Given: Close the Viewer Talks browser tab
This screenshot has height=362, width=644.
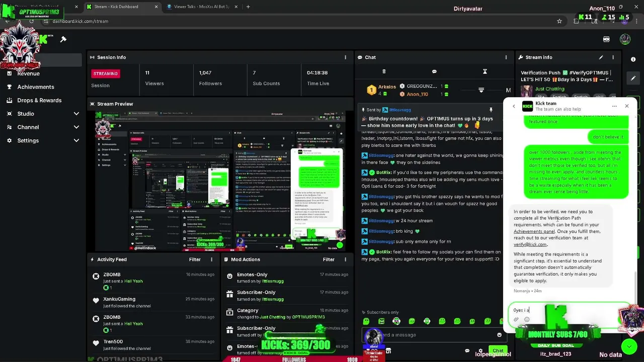Looking at the screenshot, I should (x=237, y=7).
